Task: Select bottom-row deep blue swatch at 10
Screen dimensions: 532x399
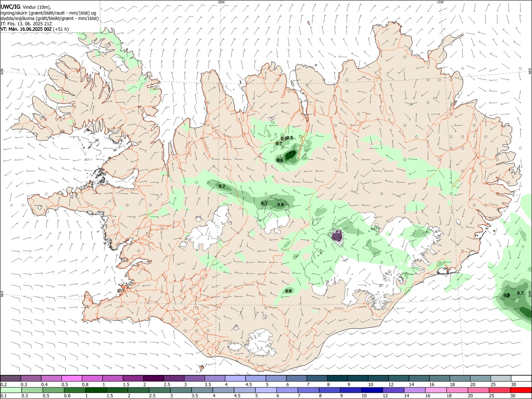Action: (x=372, y=390)
